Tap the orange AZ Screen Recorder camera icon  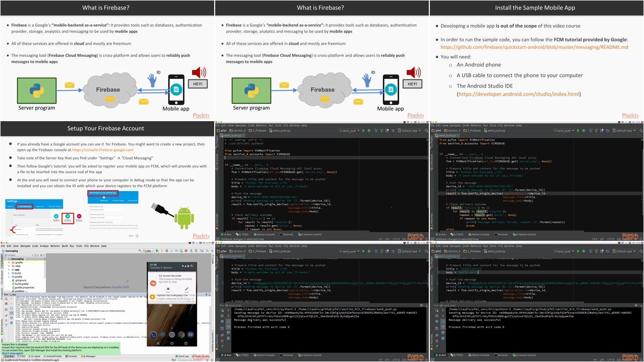coord(153,283)
